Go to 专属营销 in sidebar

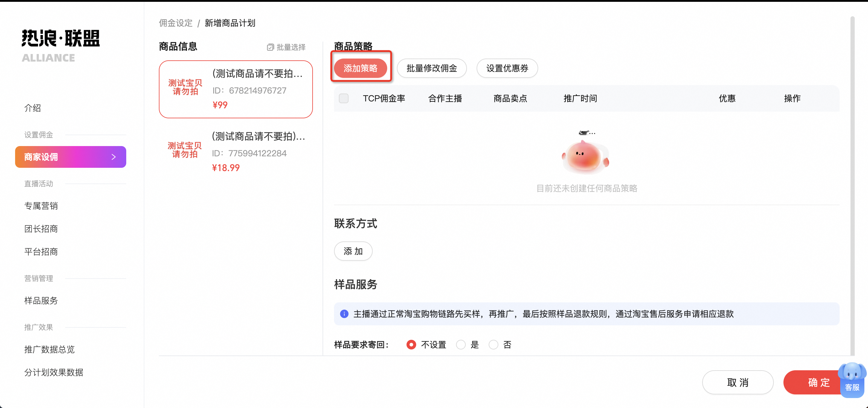(41, 206)
